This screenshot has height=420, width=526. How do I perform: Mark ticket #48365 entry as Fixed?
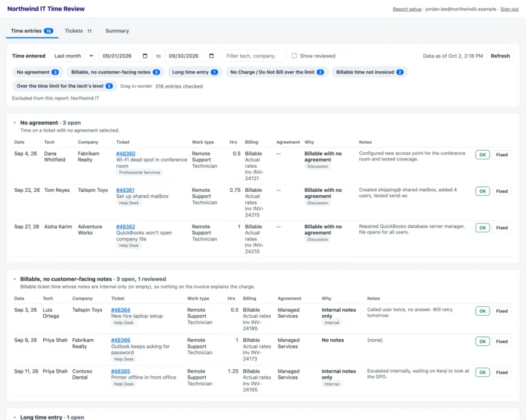pos(501,372)
